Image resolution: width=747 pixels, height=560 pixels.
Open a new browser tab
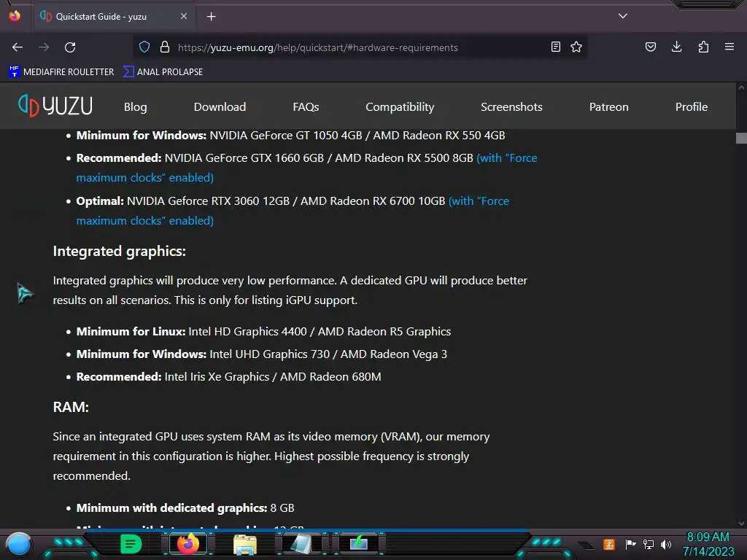coord(211,17)
